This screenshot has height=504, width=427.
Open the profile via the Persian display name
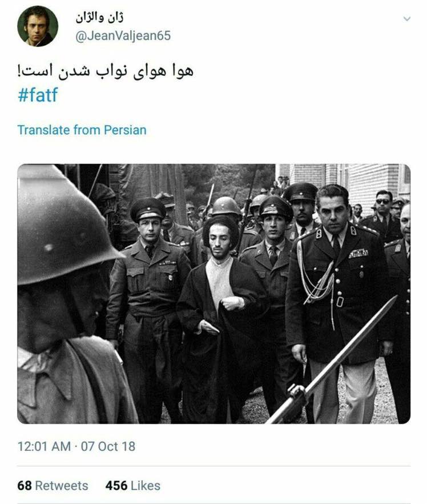[99, 18]
